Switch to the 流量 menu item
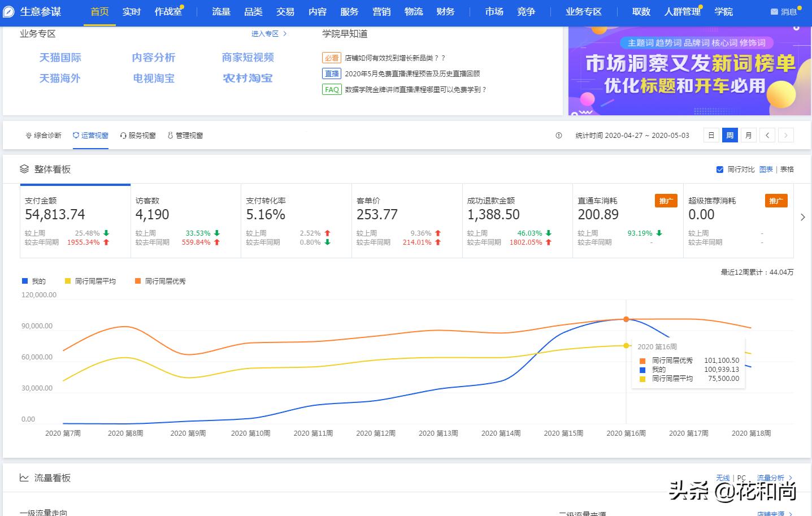Screen dimensions: 812x516 pyautogui.click(x=220, y=11)
